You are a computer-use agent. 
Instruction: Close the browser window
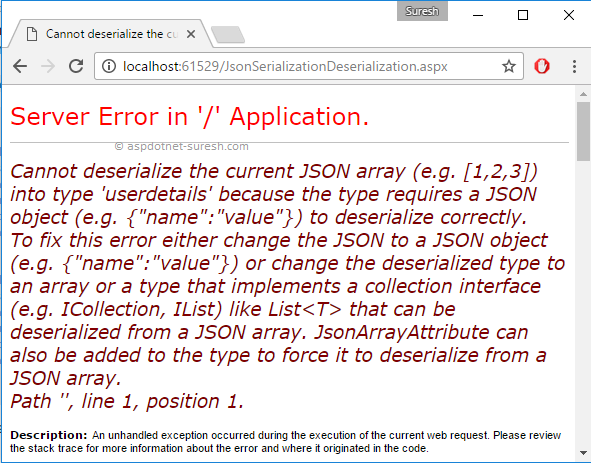tap(569, 15)
